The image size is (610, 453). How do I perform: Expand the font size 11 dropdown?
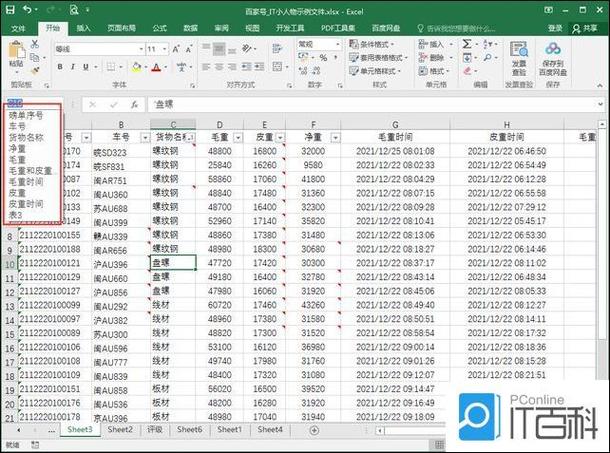pyautogui.click(x=165, y=49)
